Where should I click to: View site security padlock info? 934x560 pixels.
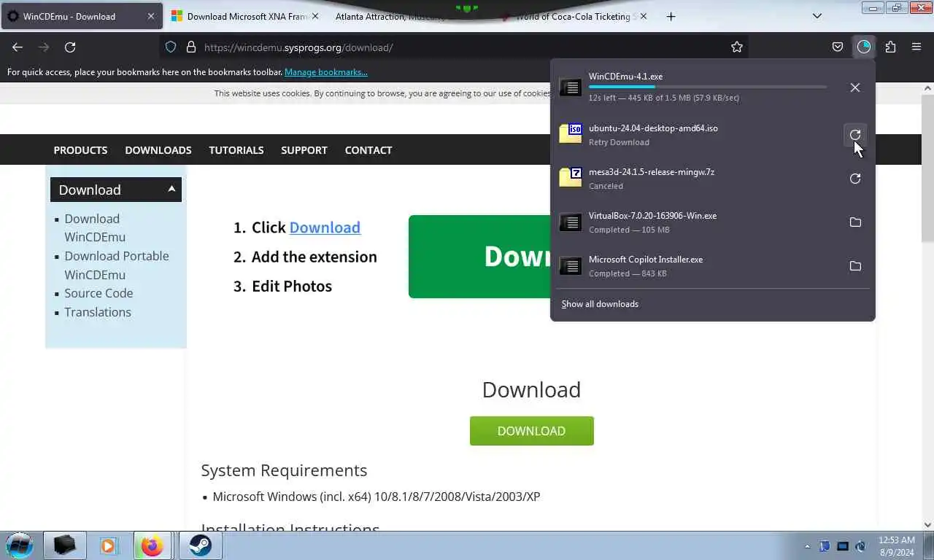pos(191,47)
